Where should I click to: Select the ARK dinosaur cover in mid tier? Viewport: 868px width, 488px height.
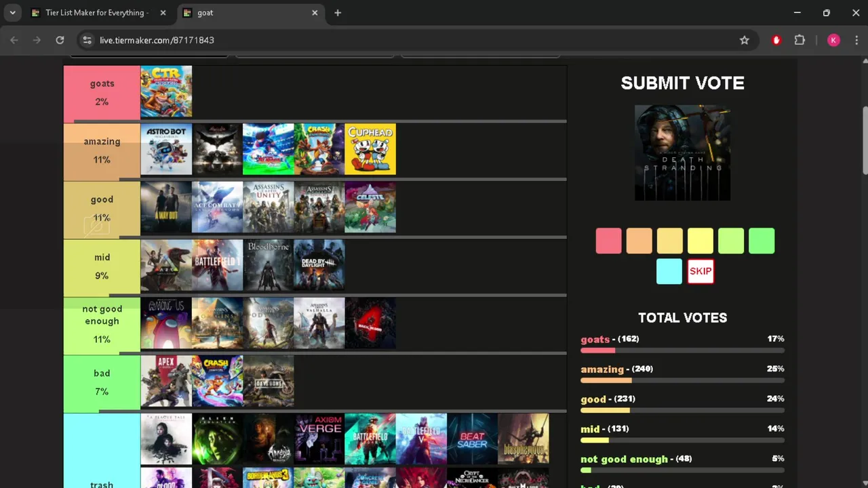(x=166, y=265)
